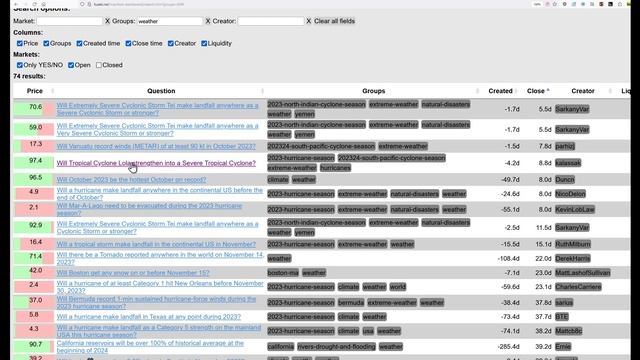Click creator tag BTE
Image resolution: width=640 pixels, height=360 pixels.
point(562,317)
